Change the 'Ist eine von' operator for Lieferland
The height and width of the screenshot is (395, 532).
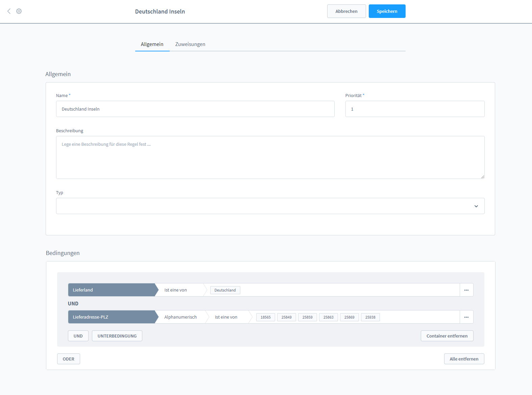pos(179,290)
